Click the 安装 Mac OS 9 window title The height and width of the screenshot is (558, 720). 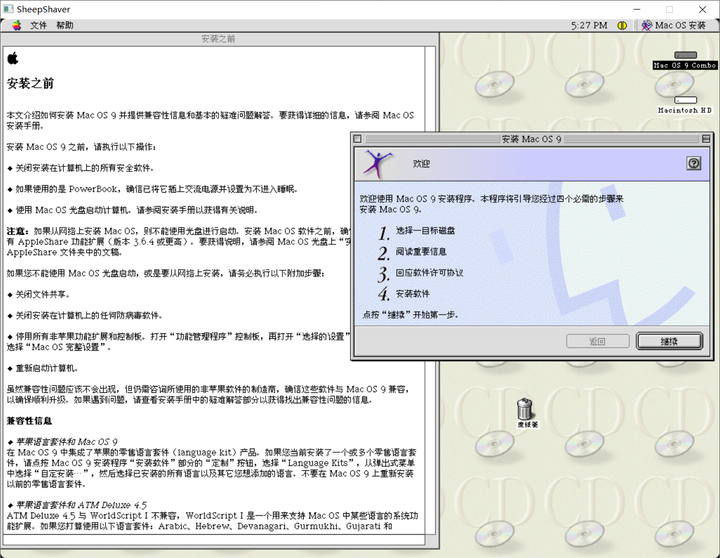tap(531, 139)
